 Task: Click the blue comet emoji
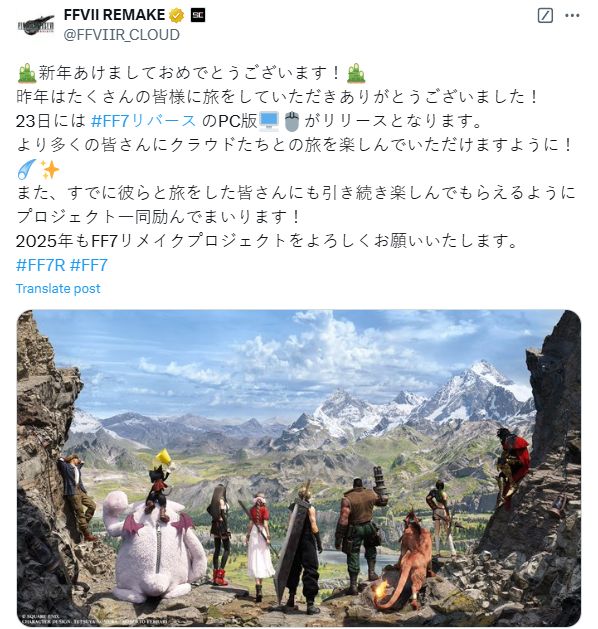coord(26,169)
